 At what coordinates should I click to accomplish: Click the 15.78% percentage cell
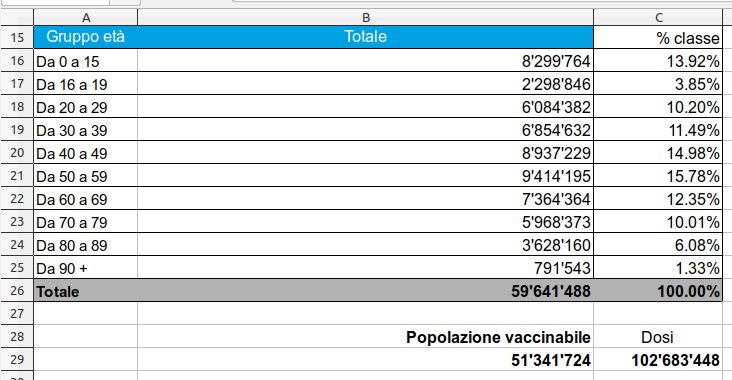coord(658,176)
